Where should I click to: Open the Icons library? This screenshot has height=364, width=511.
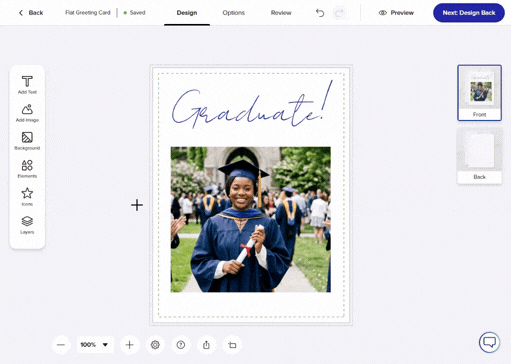coord(27,197)
